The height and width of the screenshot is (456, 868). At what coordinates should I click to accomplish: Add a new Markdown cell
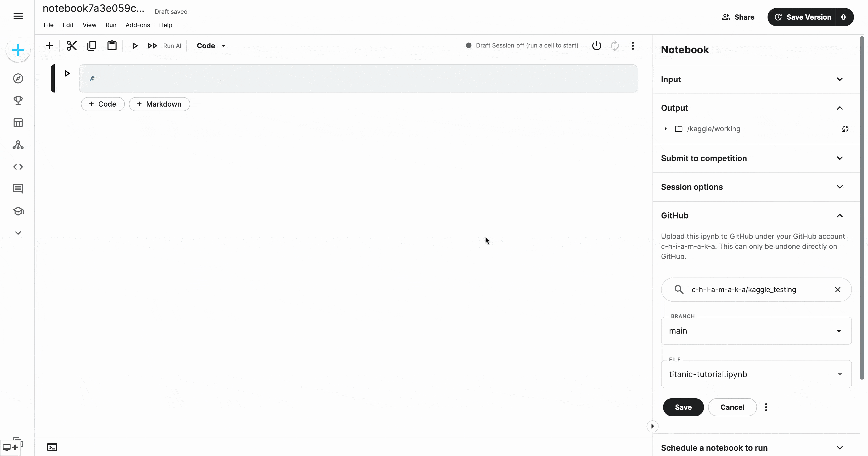(159, 104)
